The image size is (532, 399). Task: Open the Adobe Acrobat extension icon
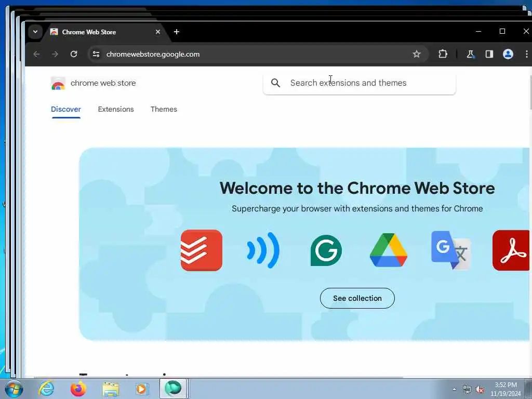(x=511, y=250)
